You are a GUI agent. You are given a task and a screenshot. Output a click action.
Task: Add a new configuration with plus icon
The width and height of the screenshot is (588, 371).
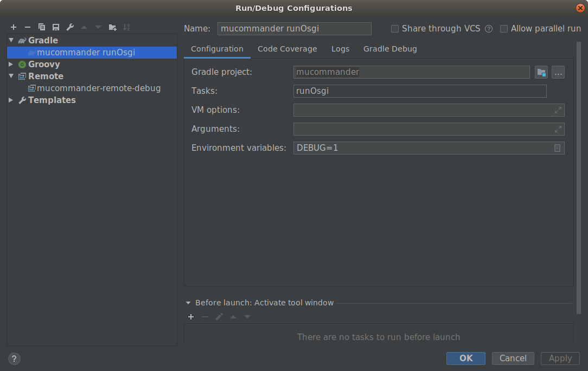(14, 27)
